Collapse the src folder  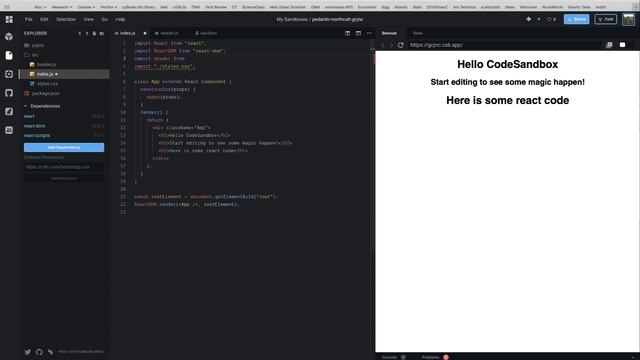point(31,55)
